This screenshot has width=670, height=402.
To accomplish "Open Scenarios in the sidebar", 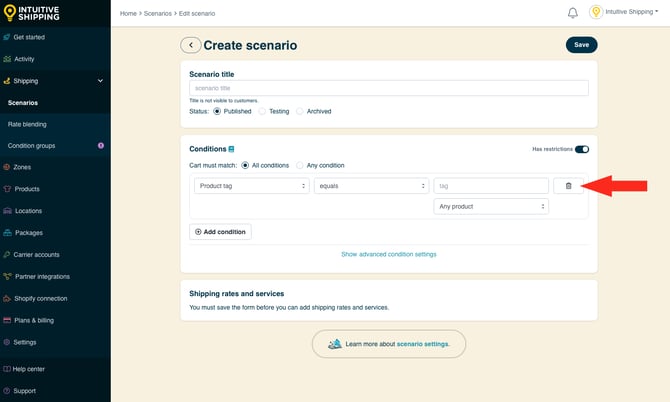I will (x=23, y=103).
